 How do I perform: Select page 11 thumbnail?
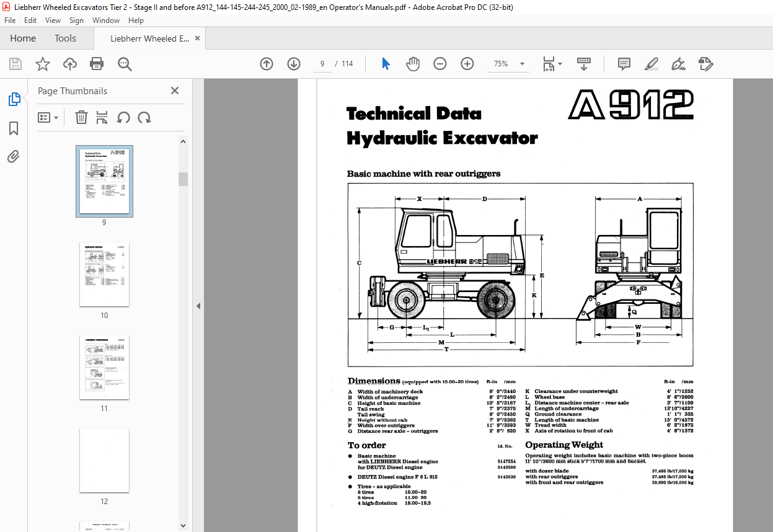(104, 368)
